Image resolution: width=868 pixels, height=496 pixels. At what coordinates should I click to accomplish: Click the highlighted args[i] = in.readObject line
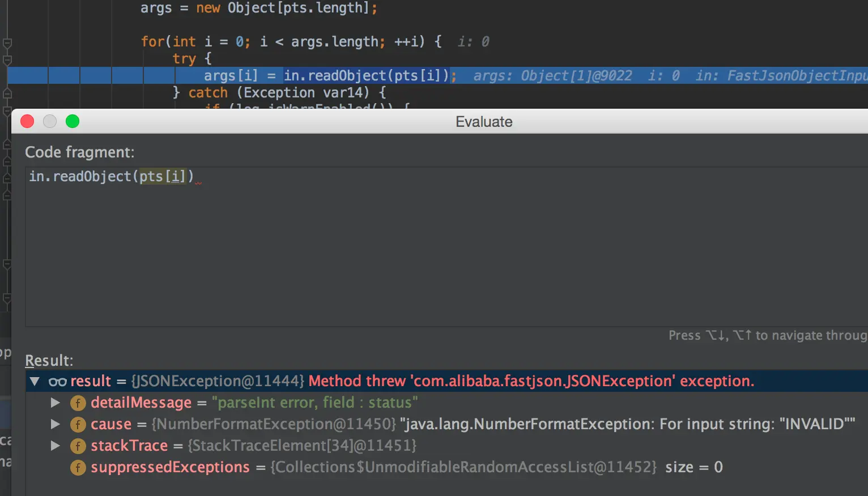(437, 75)
